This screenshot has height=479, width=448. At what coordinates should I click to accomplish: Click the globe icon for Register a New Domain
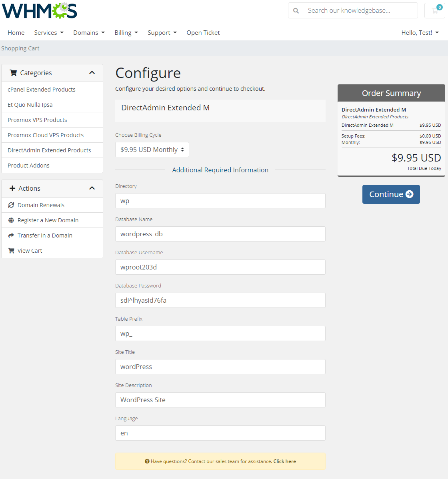point(11,220)
